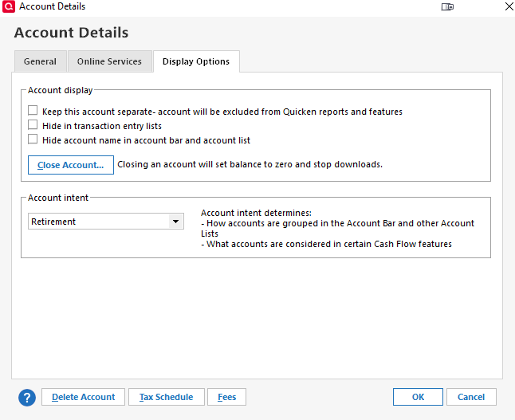
Task: Check Hide in transaction entry lists
Action: tap(33, 125)
